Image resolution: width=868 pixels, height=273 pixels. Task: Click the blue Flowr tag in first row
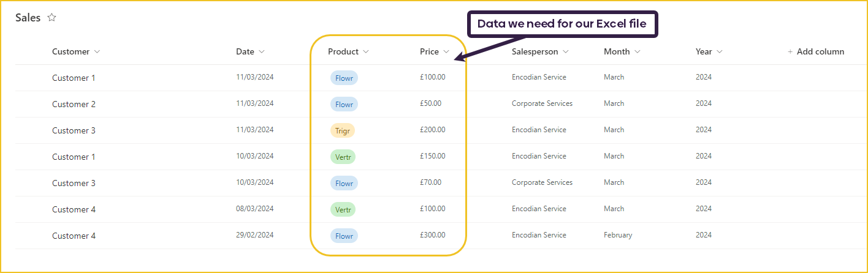[344, 78]
